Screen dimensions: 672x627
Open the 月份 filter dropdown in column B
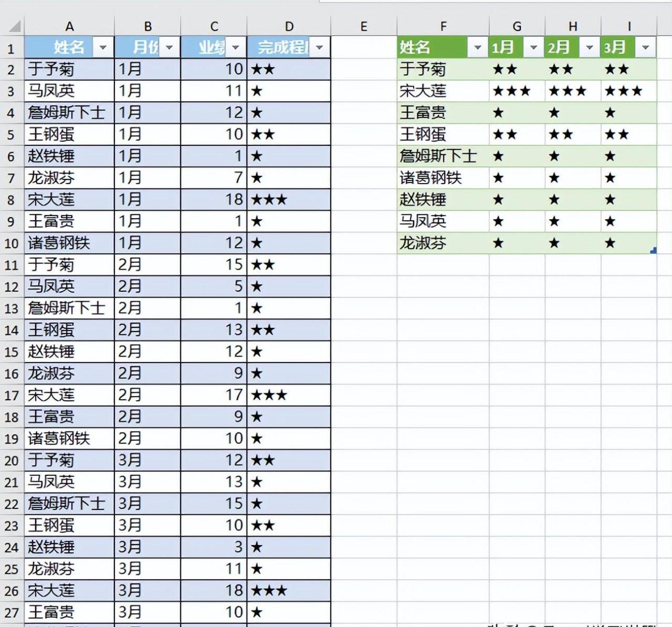[169, 48]
